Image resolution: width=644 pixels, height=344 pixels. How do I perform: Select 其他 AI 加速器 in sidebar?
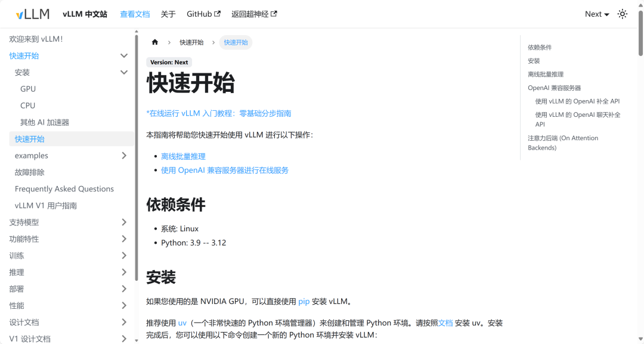(x=45, y=122)
